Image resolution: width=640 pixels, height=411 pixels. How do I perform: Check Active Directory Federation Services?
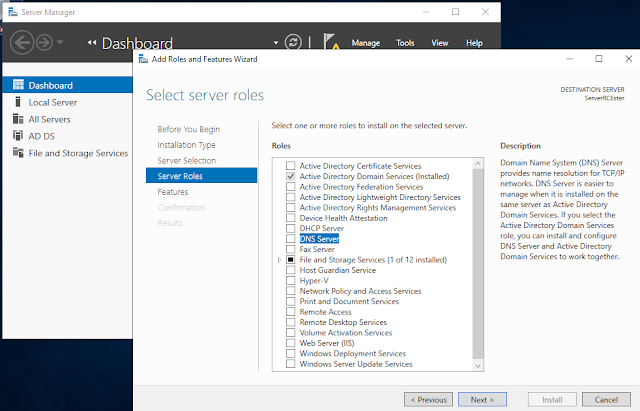[x=291, y=187]
